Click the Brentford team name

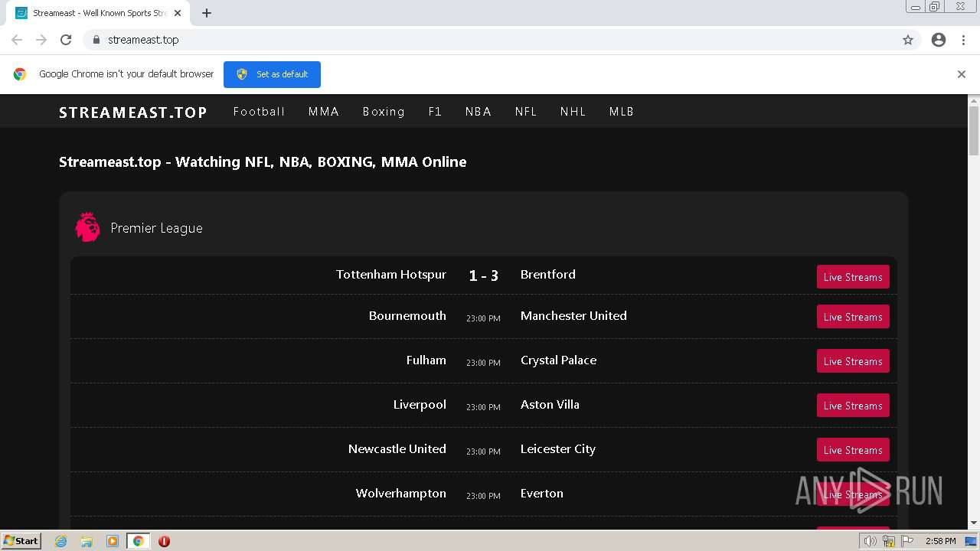coord(548,275)
